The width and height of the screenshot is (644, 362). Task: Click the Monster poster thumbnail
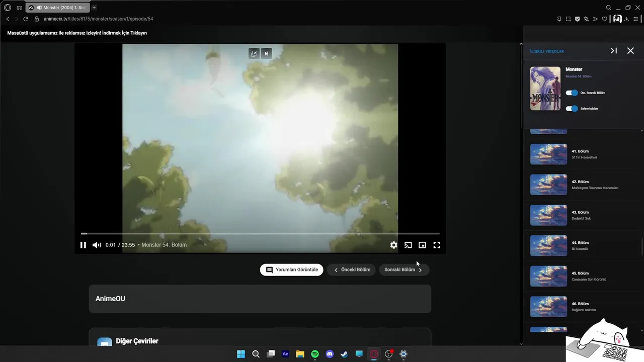[x=545, y=88]
